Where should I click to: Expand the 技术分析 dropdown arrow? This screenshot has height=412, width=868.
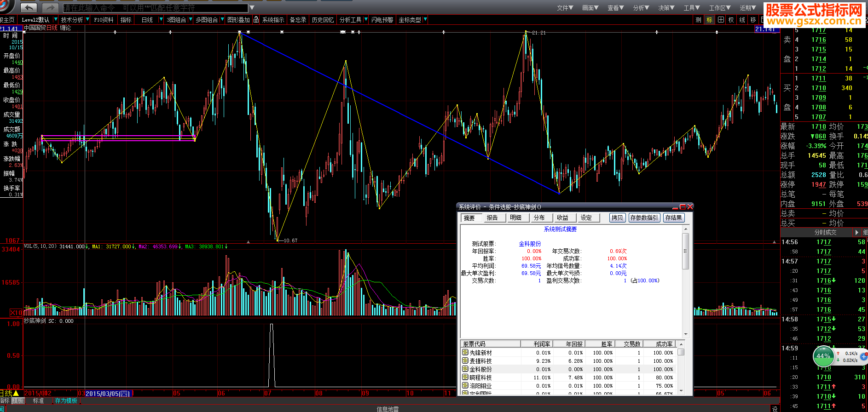pyautogui.click(x=87, y=20)
